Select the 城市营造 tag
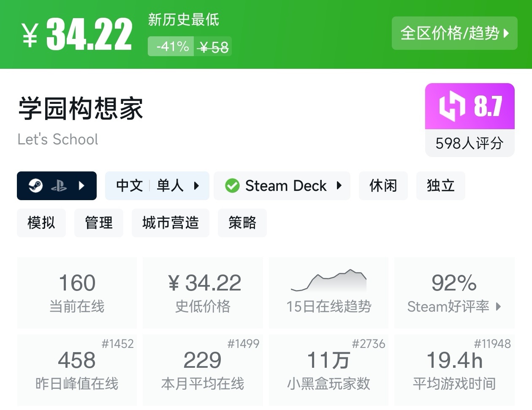 (171, 223)
